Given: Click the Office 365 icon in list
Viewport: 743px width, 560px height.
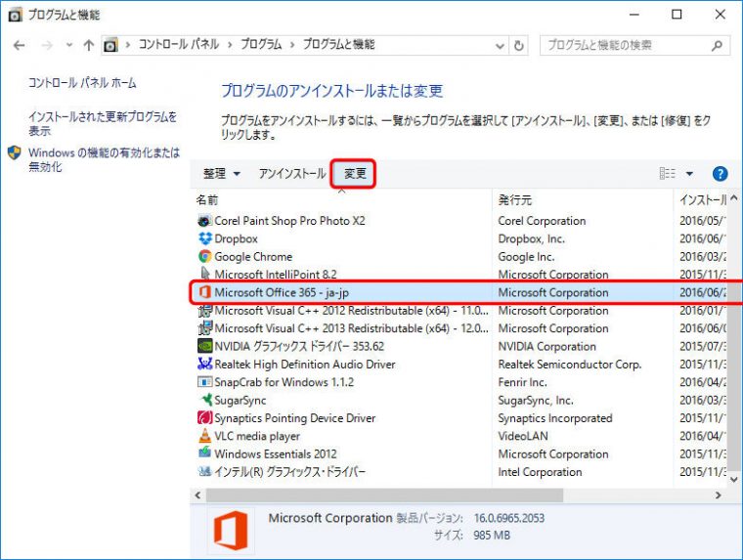Looking at the screenshot, I should [204, 292].
